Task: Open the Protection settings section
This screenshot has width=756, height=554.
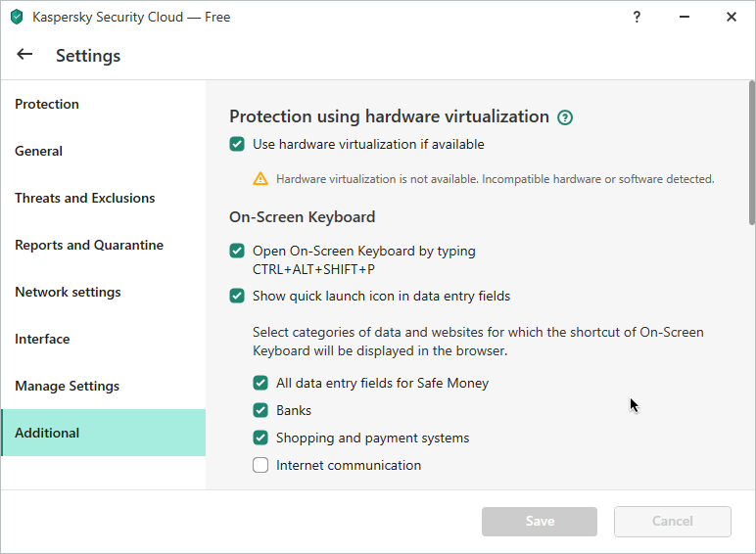Action: (x=47, y=104)
